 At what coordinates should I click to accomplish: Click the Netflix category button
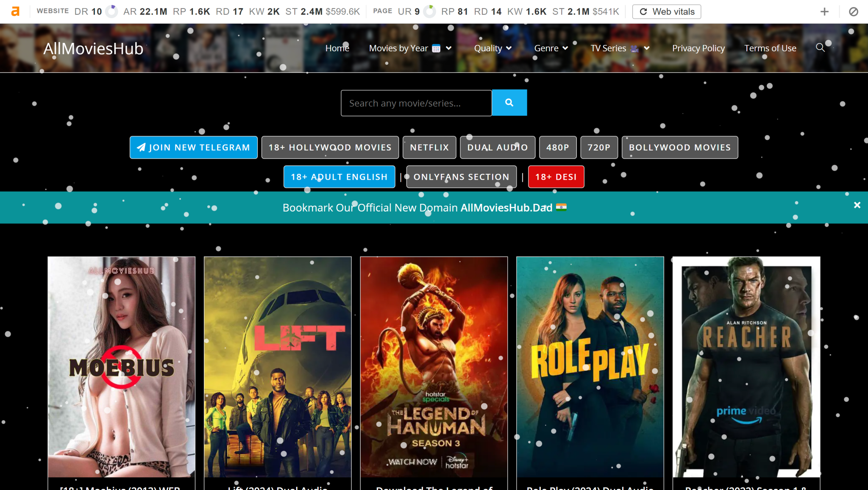point(429,147)
